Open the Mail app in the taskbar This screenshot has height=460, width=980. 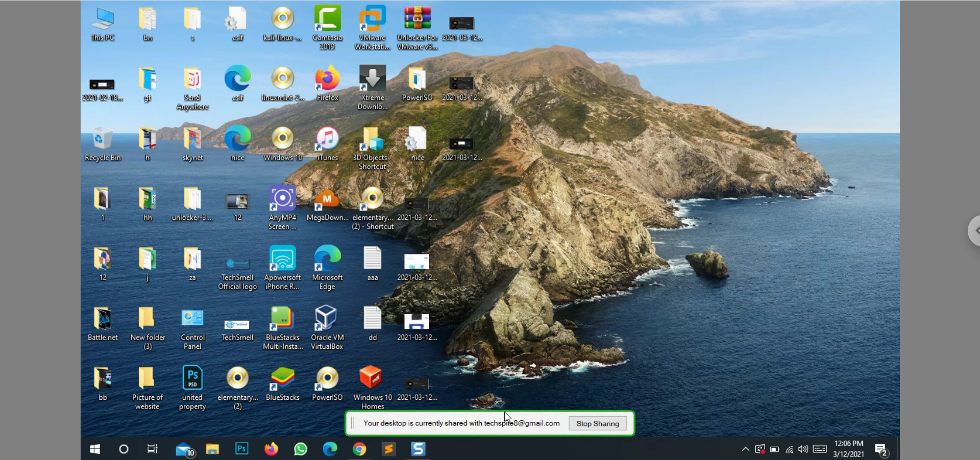184,449
